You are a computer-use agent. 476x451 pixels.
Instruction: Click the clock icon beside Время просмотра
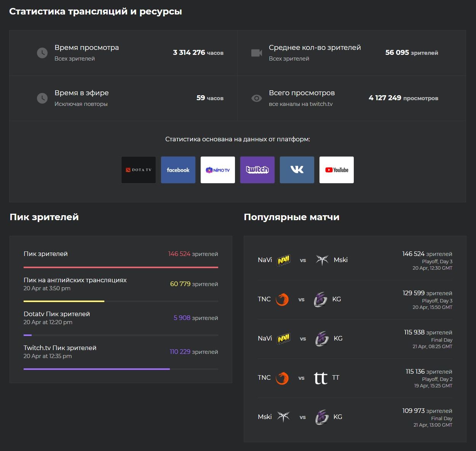[x=42, y=53]
